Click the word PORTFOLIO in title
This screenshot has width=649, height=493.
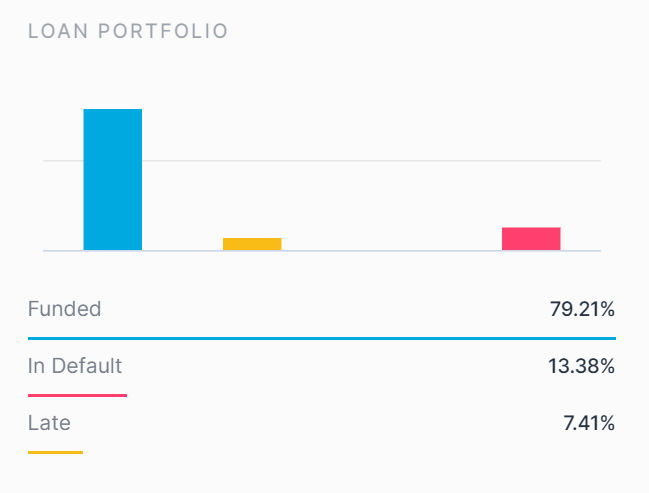pyautogui.click(x=163, y=31)
